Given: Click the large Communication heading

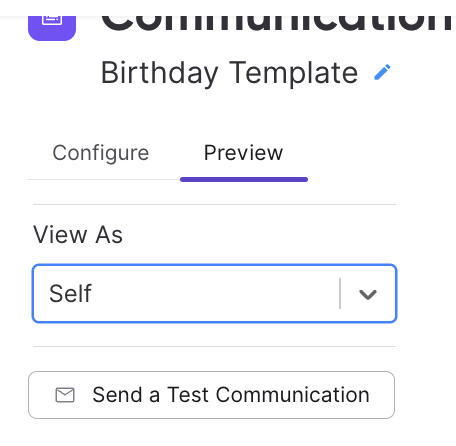Looking at the screenshot, I should [278, 25].
